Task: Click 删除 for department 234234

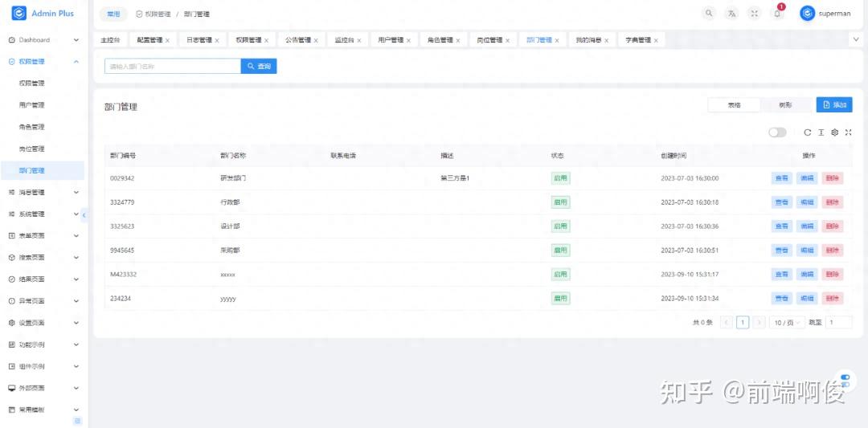Action: point(833,298)
